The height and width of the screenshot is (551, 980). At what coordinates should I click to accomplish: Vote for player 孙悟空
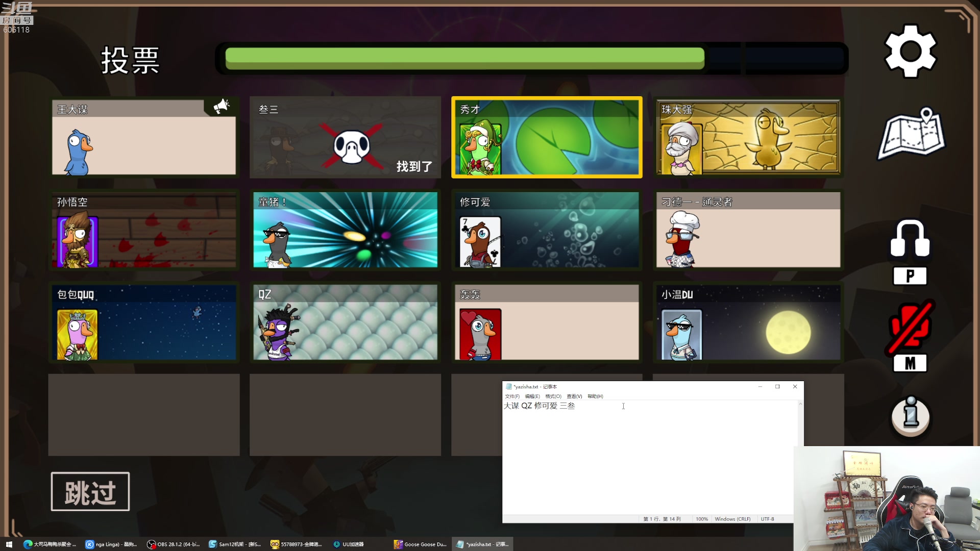pyautogui.click(x=144, y=230)
